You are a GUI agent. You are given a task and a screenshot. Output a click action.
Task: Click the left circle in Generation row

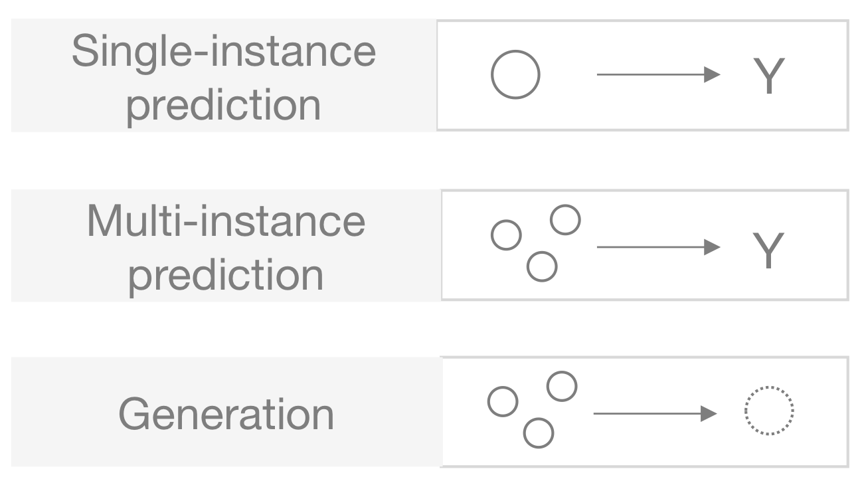pos(502,402)
